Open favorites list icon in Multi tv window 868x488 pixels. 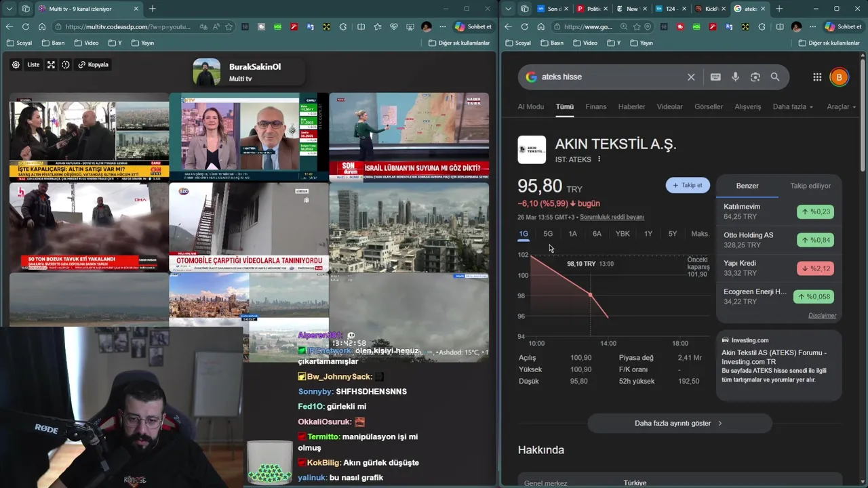tap(378, 26)
